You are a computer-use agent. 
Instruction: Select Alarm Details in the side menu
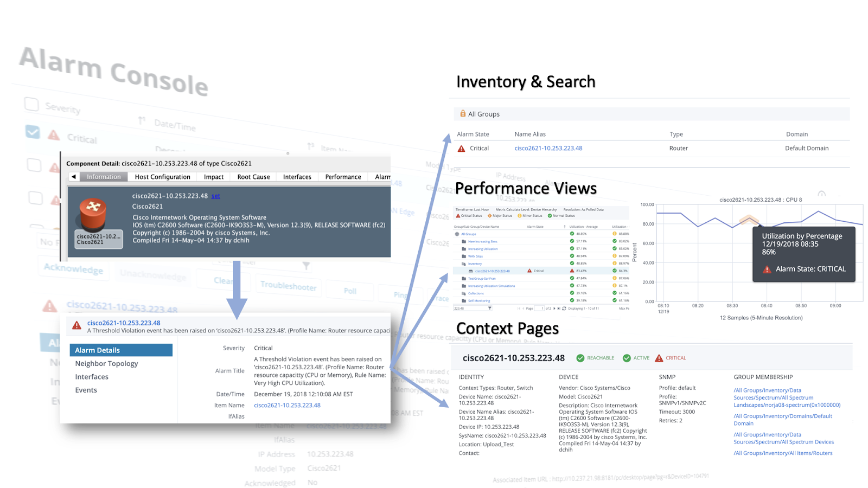point(121,350)
